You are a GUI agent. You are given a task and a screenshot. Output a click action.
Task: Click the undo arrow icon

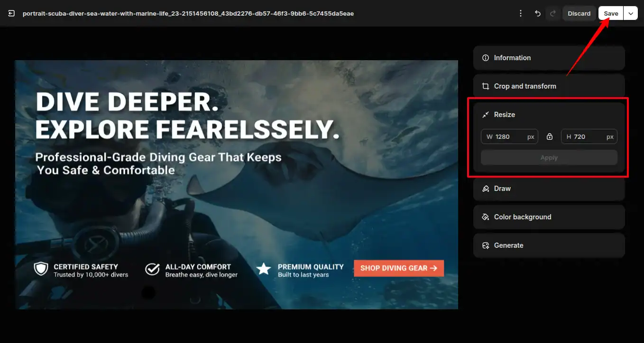tap(537, 14)
